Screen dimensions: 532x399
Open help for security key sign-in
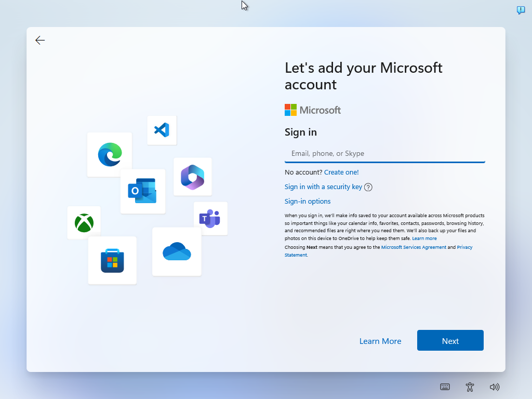[368, 187]
